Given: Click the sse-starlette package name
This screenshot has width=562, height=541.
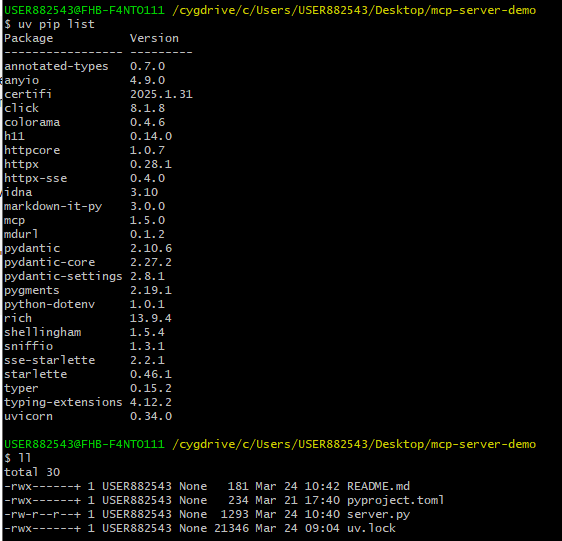Looking at the screenshot, I should (49, 360).
